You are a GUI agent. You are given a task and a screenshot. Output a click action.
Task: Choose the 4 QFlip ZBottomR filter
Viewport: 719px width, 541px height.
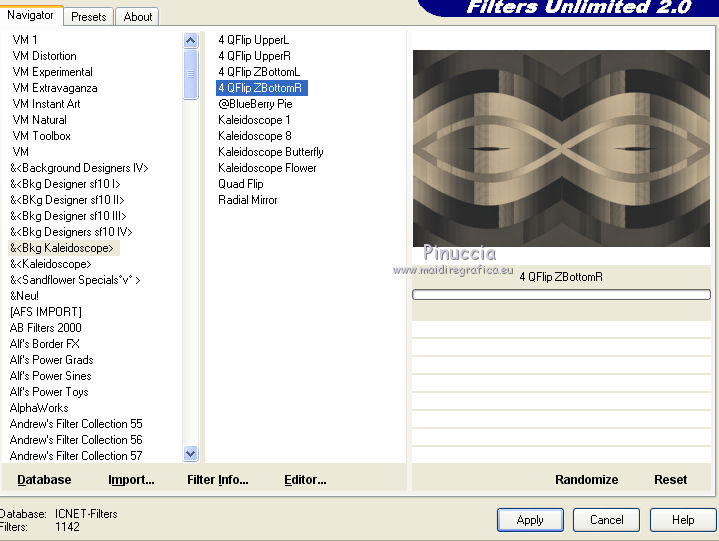pyautogui.click(x=261, y=88)
